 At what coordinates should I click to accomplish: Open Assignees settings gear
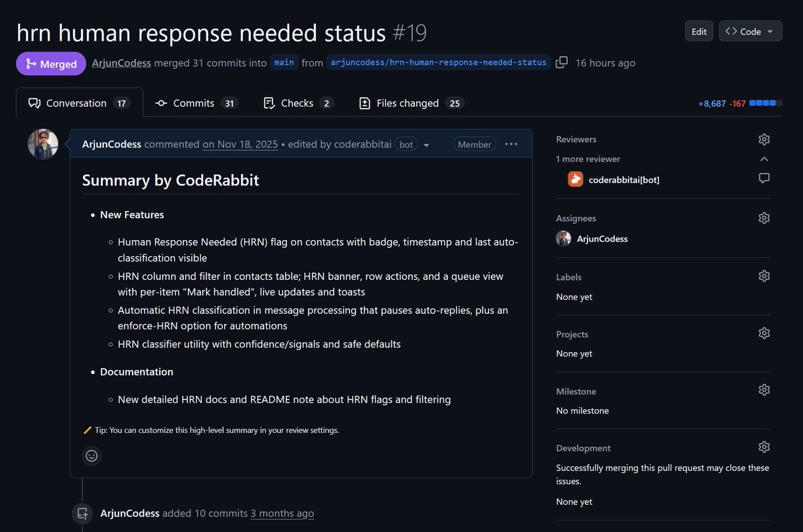(x=764, y=218)
